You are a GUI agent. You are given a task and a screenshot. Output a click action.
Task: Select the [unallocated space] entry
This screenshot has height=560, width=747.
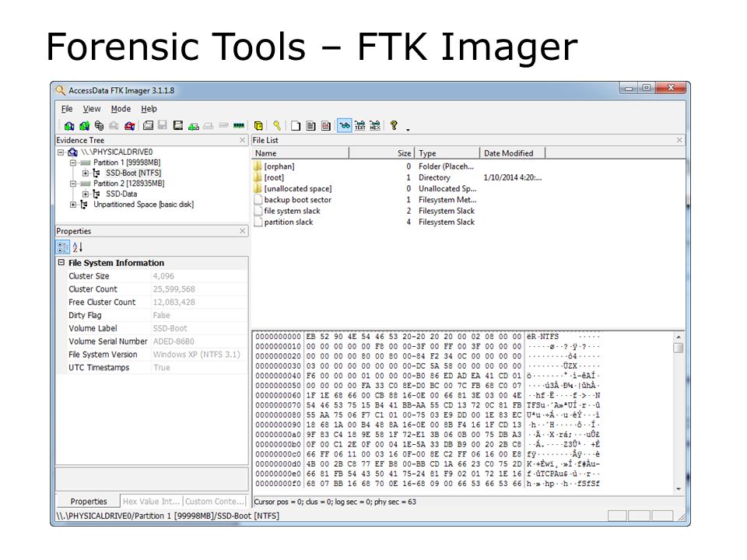click(x=298, y=188)
